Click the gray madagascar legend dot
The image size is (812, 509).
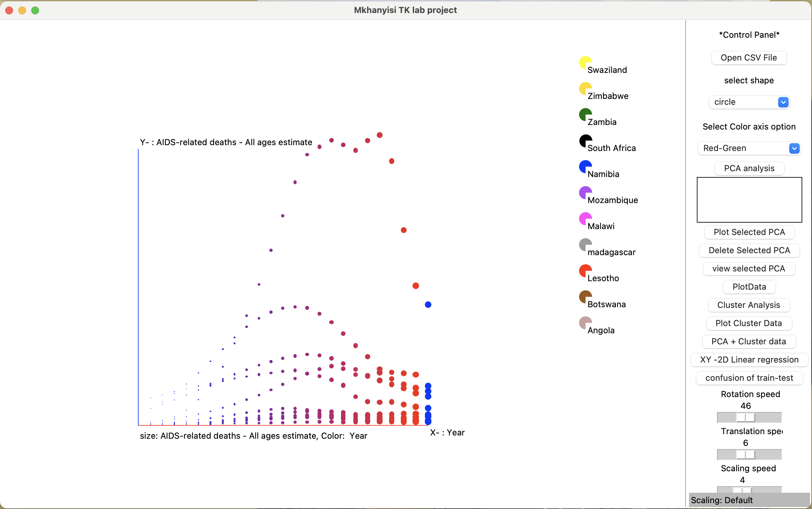coord(585,244)
